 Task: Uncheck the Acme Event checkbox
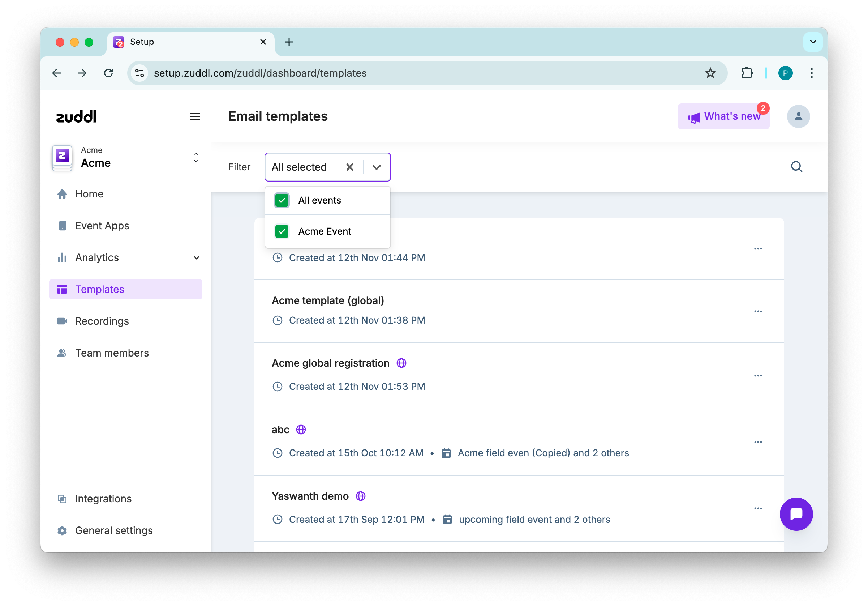point(282,231)
